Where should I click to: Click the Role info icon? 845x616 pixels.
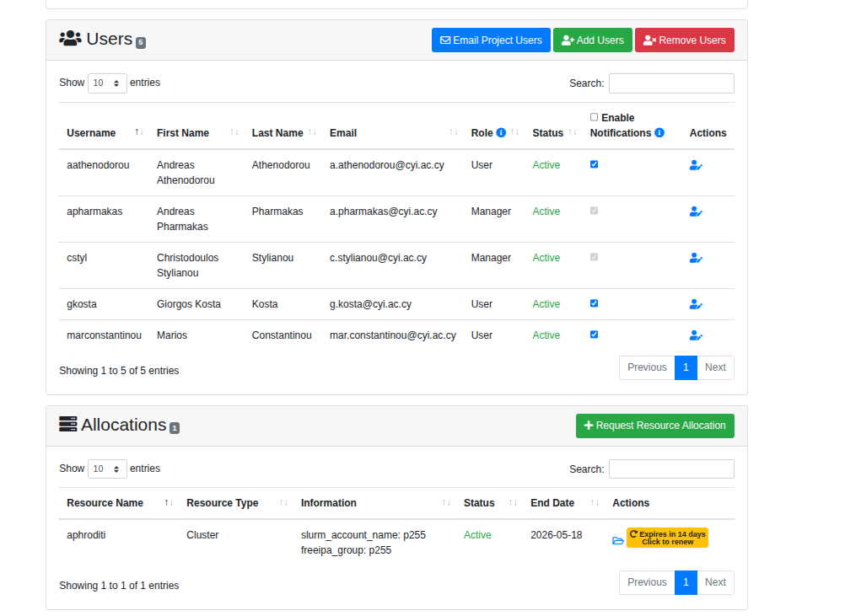coord(501,132)
